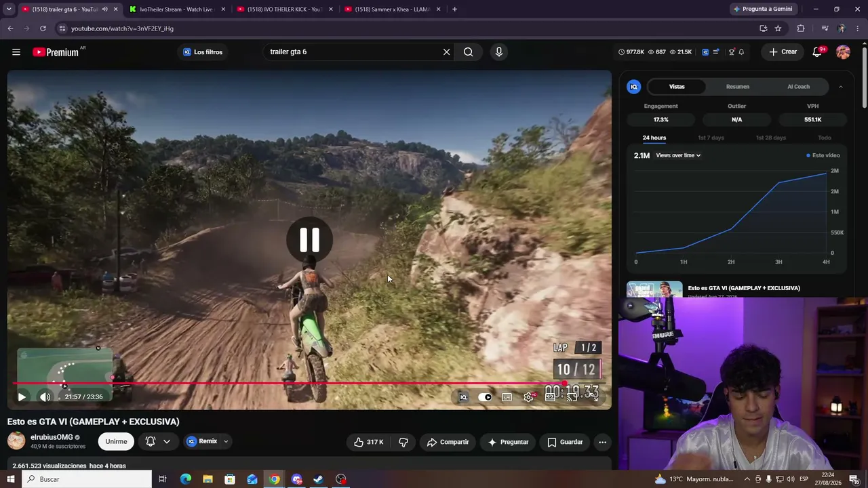
Task: Click the vidIQ icon in player controls
Action: point(463,397)
